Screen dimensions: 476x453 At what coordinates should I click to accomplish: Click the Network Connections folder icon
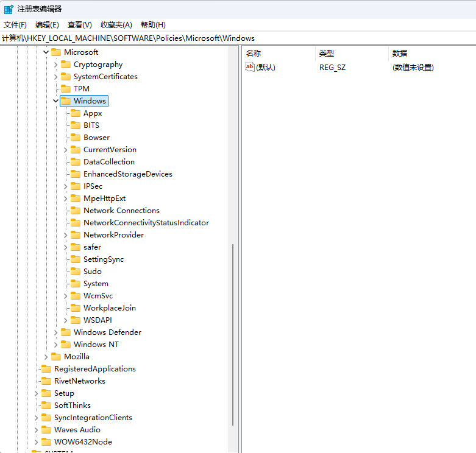tap(76, 211)
